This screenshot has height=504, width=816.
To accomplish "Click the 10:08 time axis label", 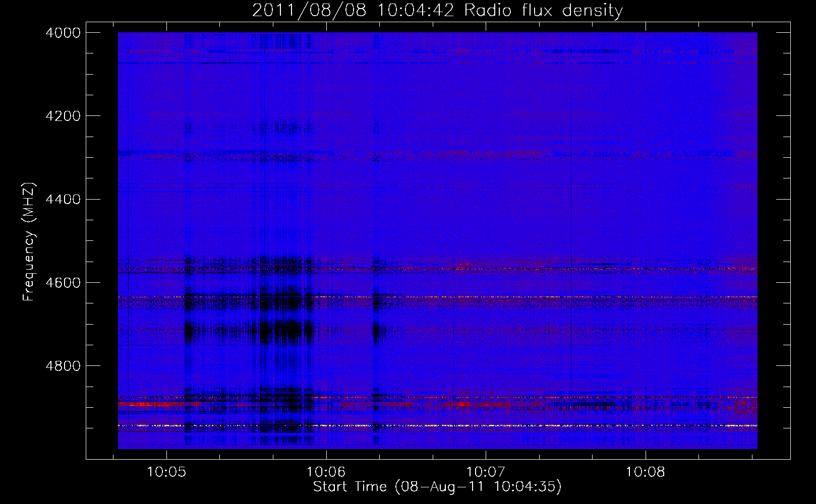I will pos(646,472).
